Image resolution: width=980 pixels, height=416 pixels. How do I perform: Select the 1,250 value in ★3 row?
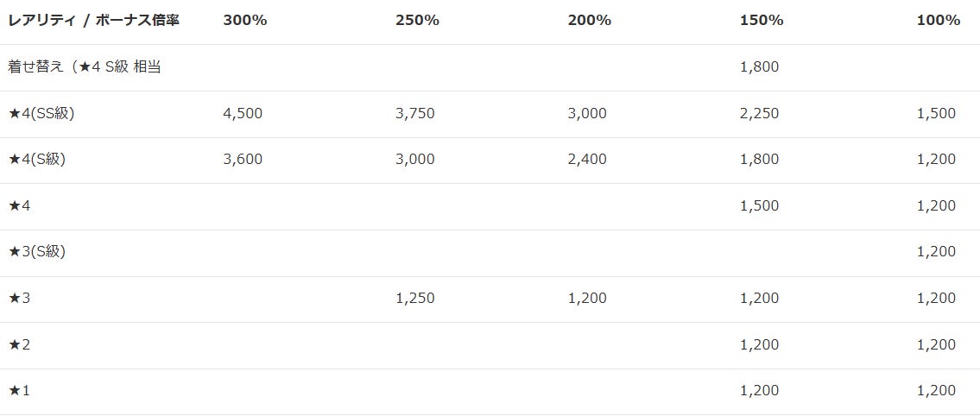(415, 299)
